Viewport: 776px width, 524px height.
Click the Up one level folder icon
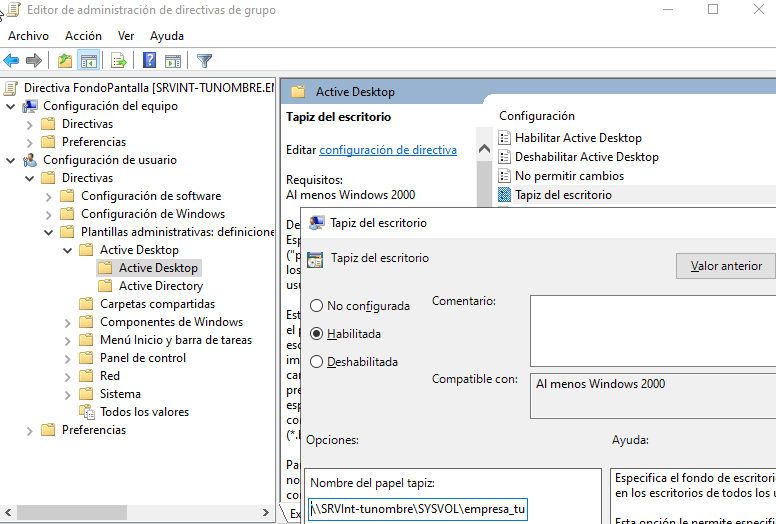(65, 61)
